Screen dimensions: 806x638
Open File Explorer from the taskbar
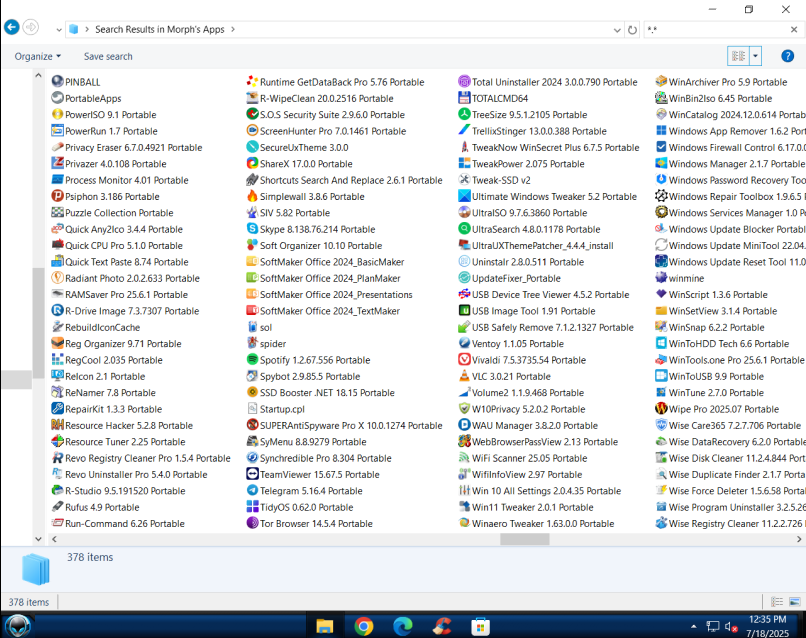[324, 626]
